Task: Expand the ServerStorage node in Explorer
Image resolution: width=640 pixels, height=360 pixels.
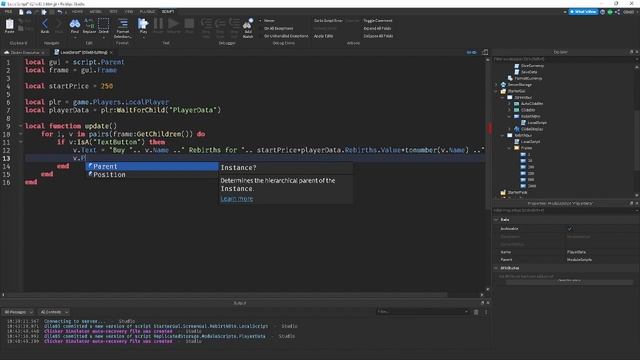Action: (496, 84)
